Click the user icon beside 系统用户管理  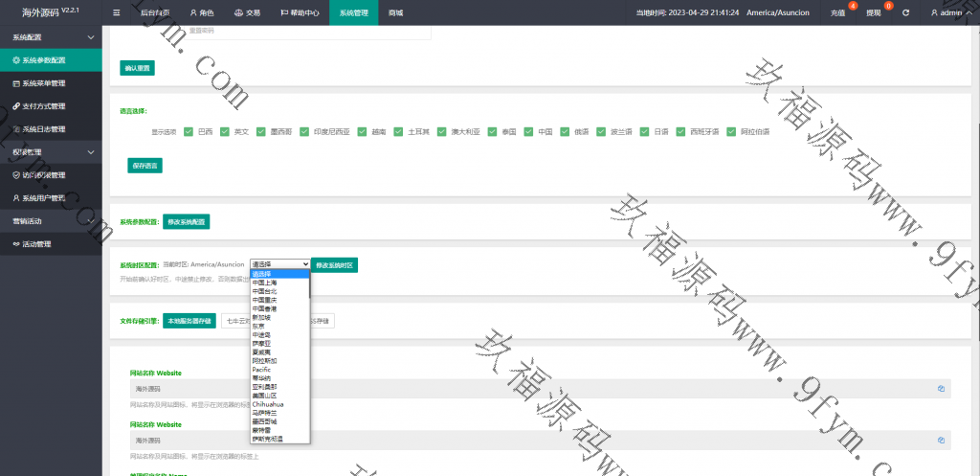[16, 198]
